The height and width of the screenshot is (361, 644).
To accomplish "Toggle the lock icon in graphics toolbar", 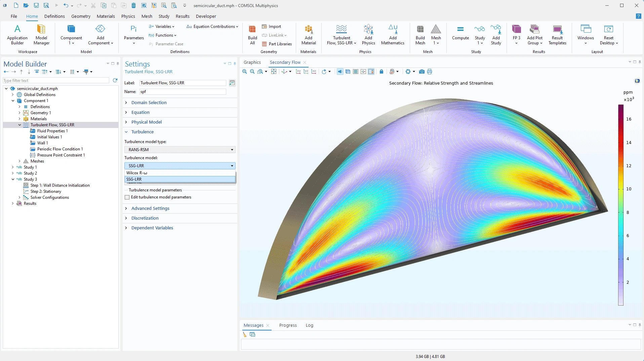I will coord(381,72).
